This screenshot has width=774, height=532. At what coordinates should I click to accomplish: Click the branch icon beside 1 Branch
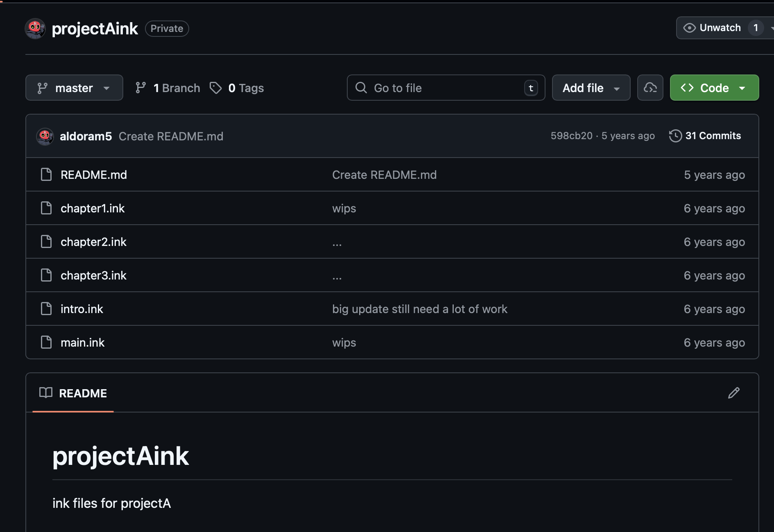tap(140, 88)
